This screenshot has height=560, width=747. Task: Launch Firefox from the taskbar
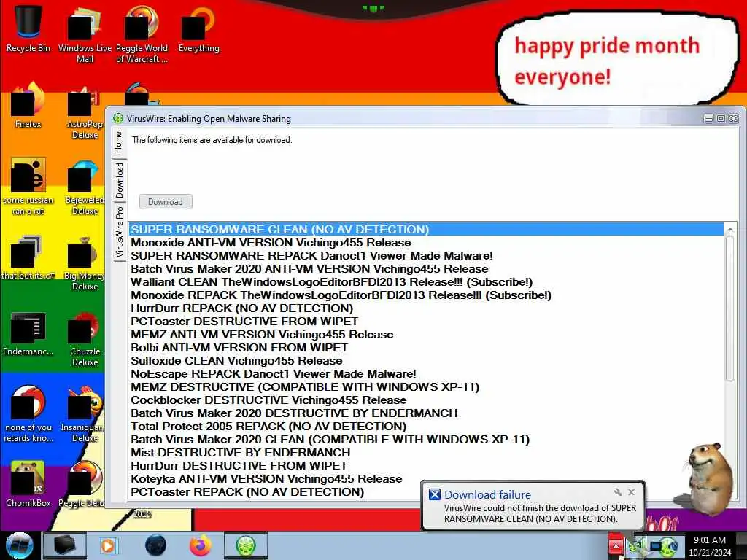pos(200,545)
